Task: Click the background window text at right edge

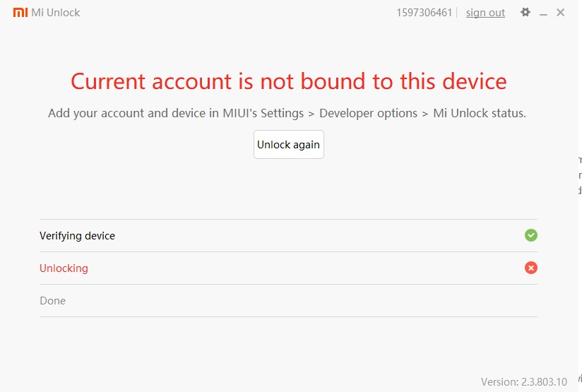Action: point(579,174)
